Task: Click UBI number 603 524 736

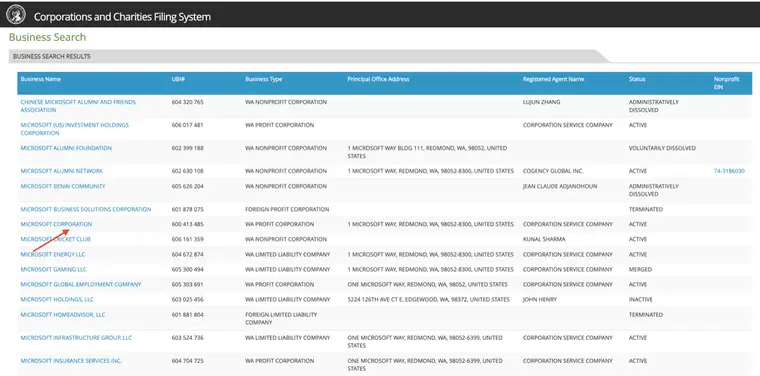Action: [188, 338]
